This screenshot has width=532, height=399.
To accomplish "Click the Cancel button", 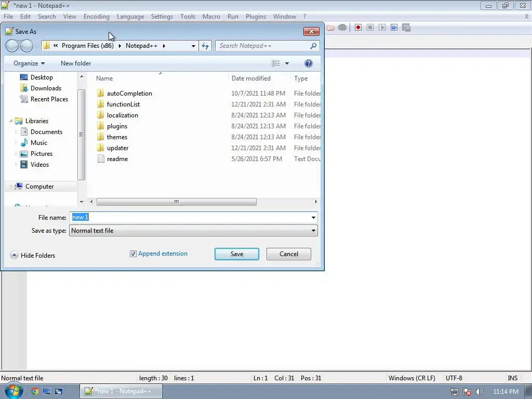I will pos(289,254).
